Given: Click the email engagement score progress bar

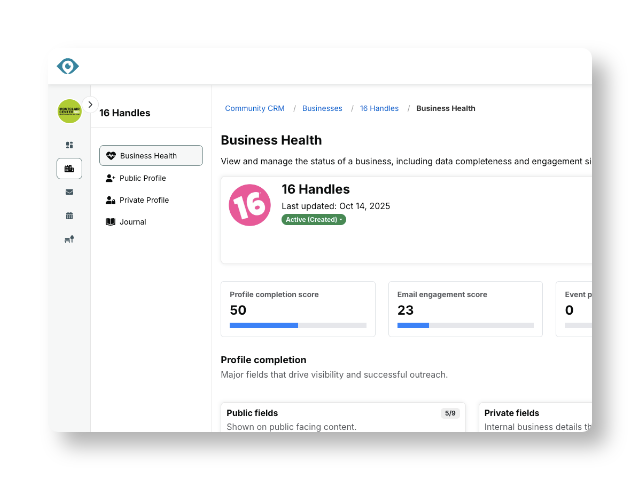Looking at the screenshot, I should tap(465, 325).
